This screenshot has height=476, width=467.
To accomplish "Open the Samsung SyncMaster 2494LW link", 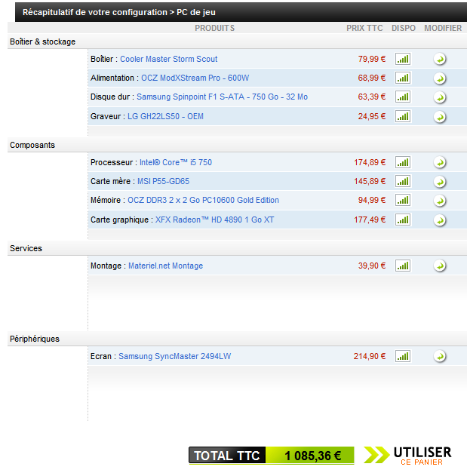I will (x=174, y=357).
